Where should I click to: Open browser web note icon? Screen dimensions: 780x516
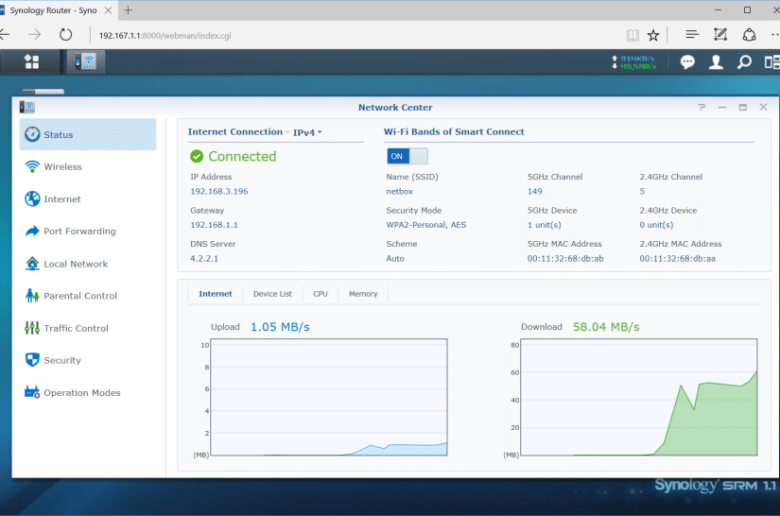click(x=720, y=34)
